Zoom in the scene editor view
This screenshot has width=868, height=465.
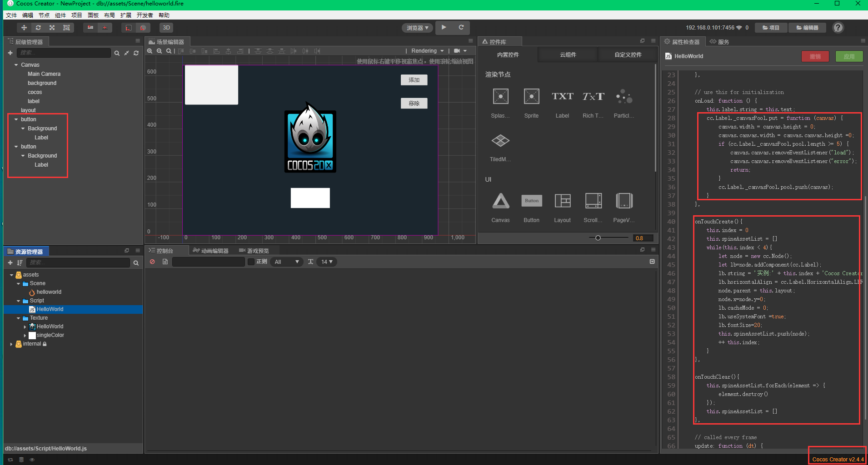150,51
